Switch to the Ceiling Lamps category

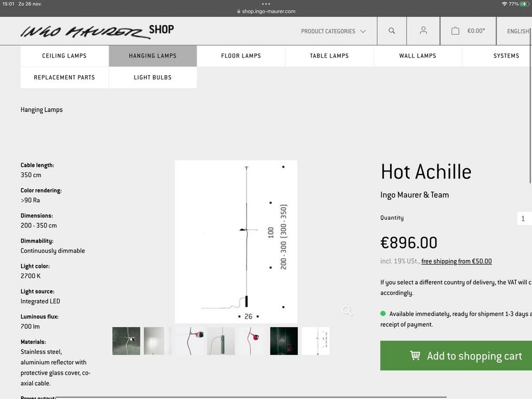[x=64, y=56]
